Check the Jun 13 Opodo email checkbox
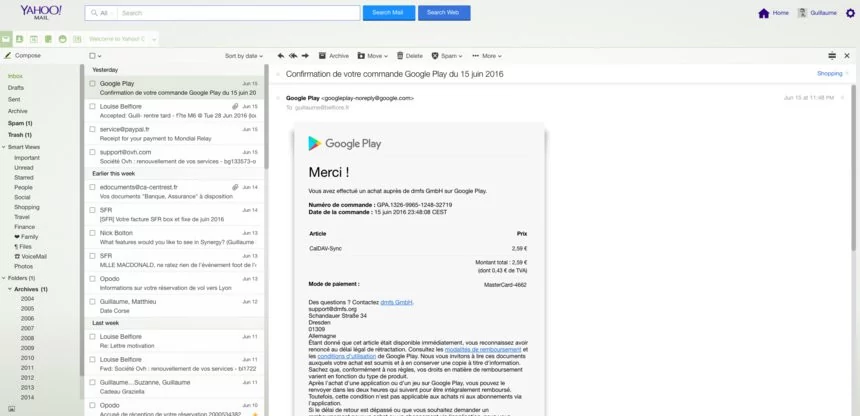 point(92,278)
